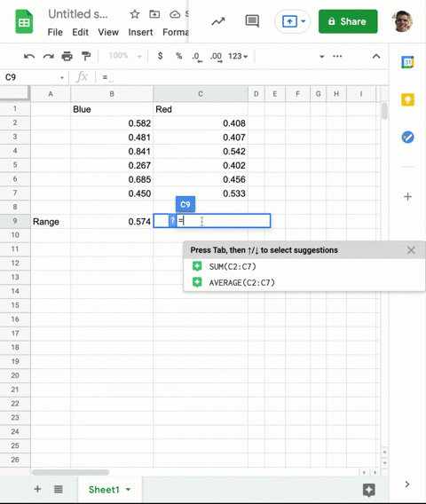This screenshot has height=504, width=426.
Task: Open the activity dashboard trend icon
Action: 218,21
